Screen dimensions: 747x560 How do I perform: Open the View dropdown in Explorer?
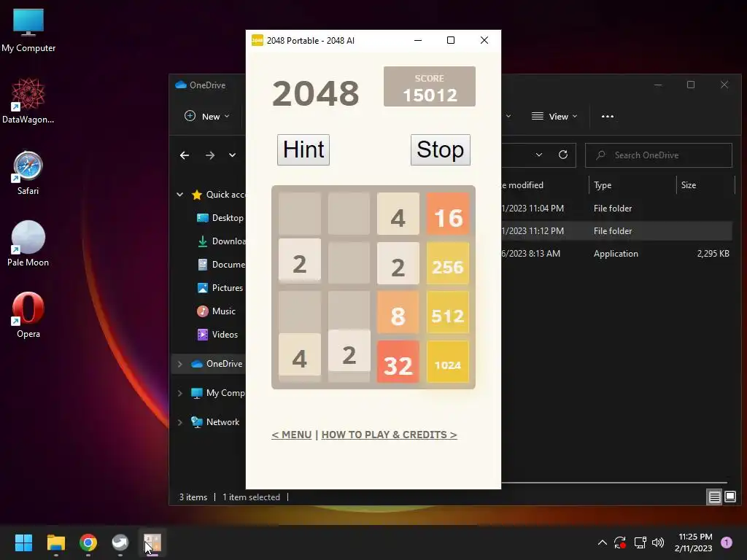tap(554, 116)
